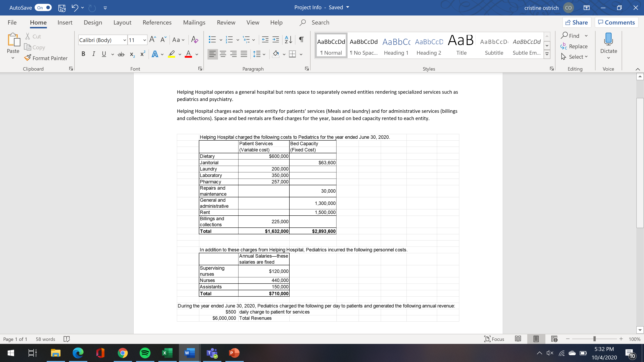The image size is (644, 362).
Task: Click the Format Painter brush icon
Action: (28, 58)
